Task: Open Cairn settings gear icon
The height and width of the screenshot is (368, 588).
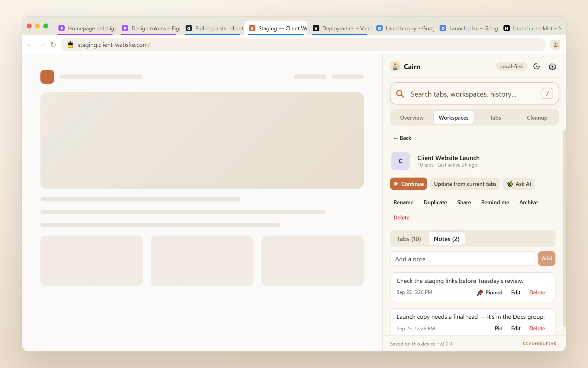Action: 552,67
